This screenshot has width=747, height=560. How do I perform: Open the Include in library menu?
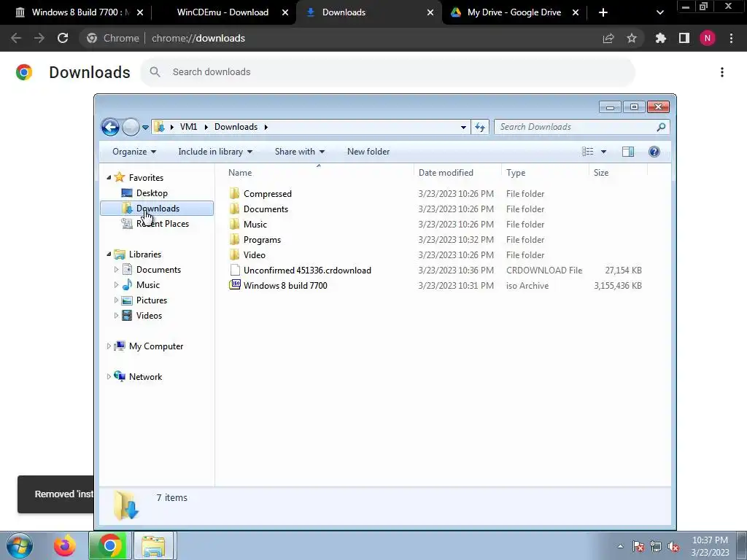(x=215, y=152)
